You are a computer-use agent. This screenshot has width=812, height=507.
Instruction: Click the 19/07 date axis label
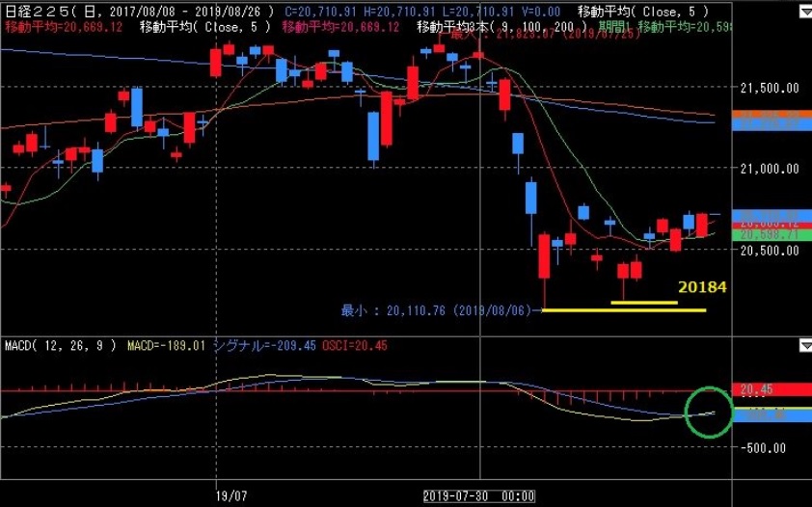230,495
